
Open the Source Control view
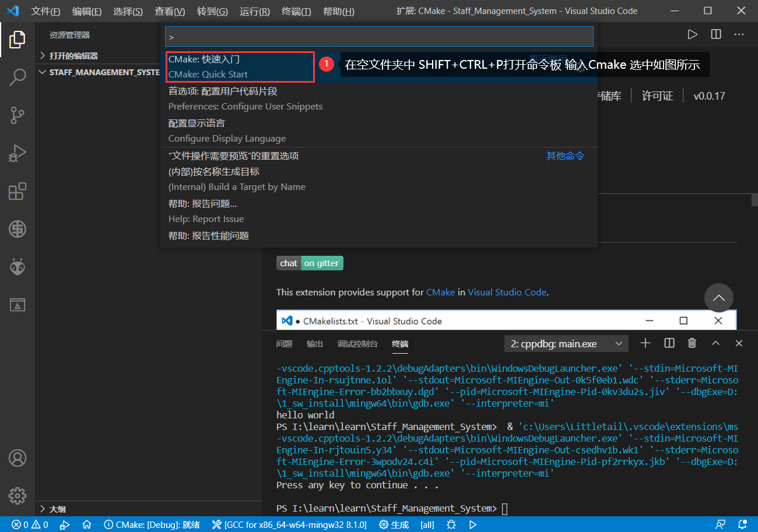point(17,115)
